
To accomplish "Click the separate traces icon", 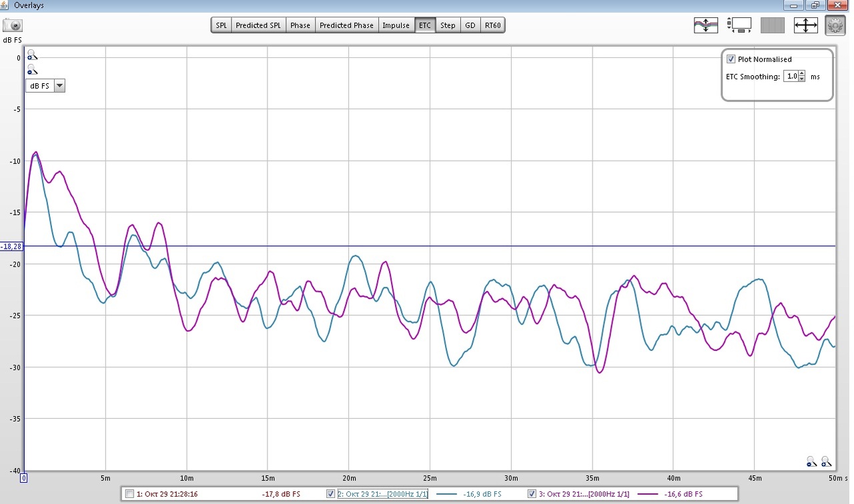I will [706, 26].
